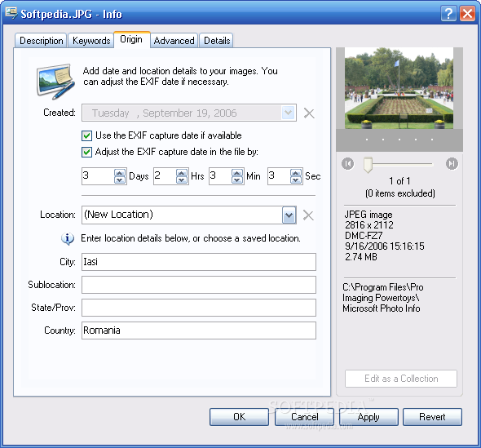Click in the empty Sublocation field

[x=199, y=285]
